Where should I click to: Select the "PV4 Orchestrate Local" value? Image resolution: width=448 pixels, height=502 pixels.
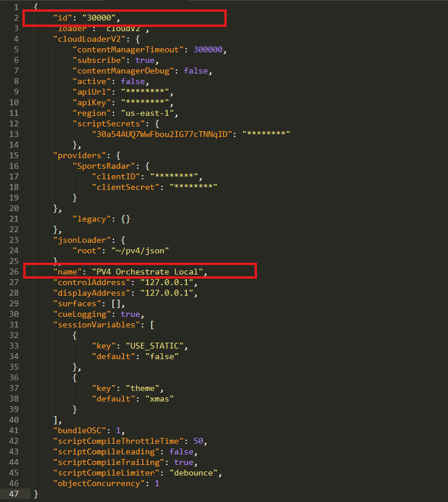click(x=148, y=272)
